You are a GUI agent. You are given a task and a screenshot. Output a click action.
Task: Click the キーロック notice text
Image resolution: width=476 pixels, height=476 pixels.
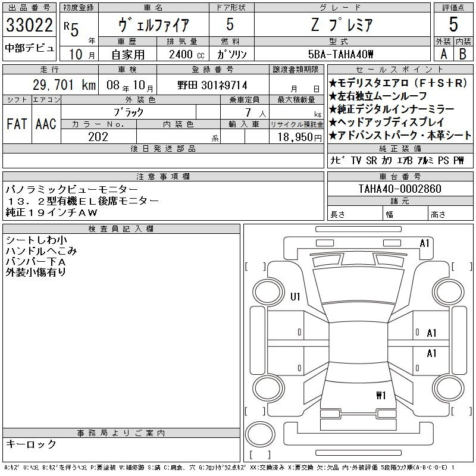tap(31, 444)
